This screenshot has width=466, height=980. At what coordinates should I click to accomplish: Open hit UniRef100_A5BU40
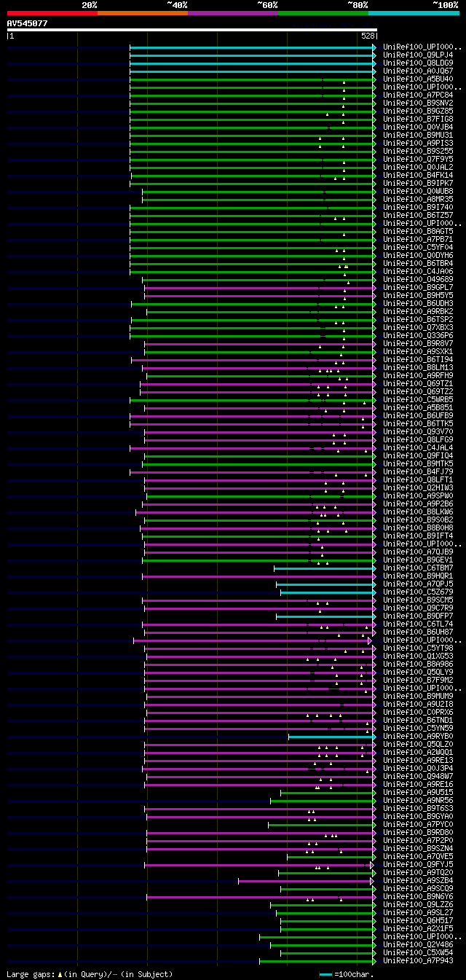tap(418, 79)
